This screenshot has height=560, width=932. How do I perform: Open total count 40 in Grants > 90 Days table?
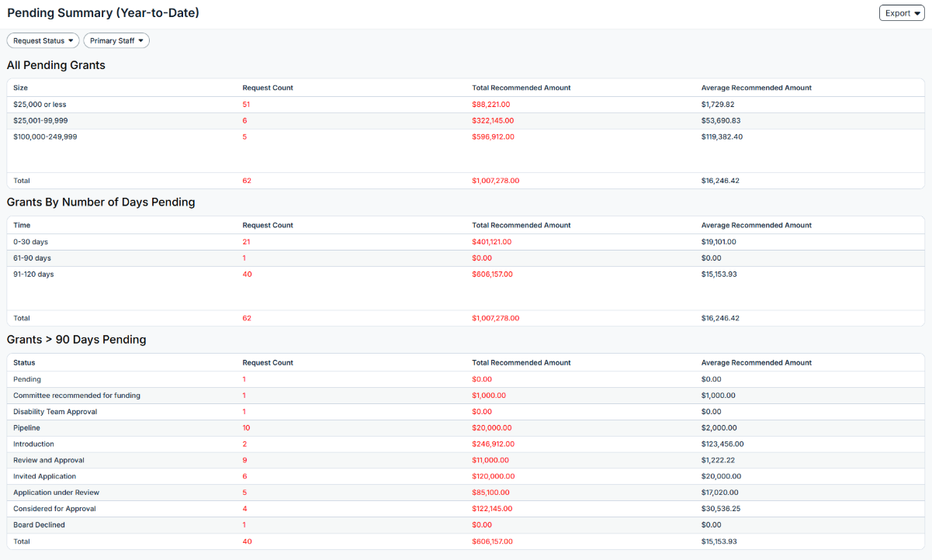(x=247, y=542)
